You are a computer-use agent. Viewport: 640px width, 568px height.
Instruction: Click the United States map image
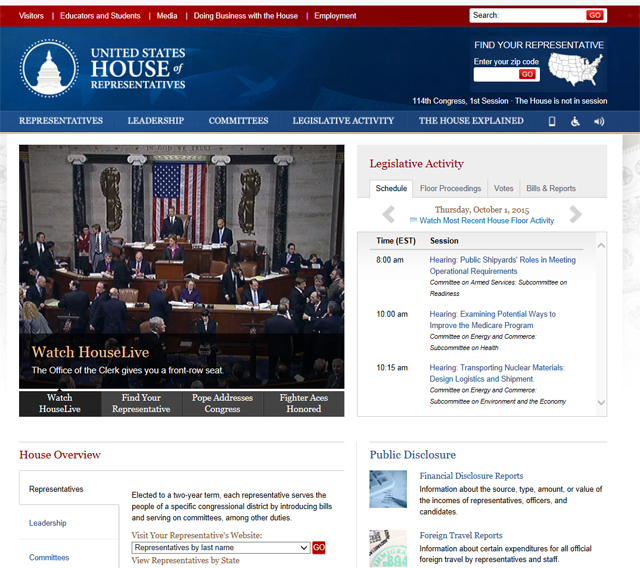(x=575, y=69)
